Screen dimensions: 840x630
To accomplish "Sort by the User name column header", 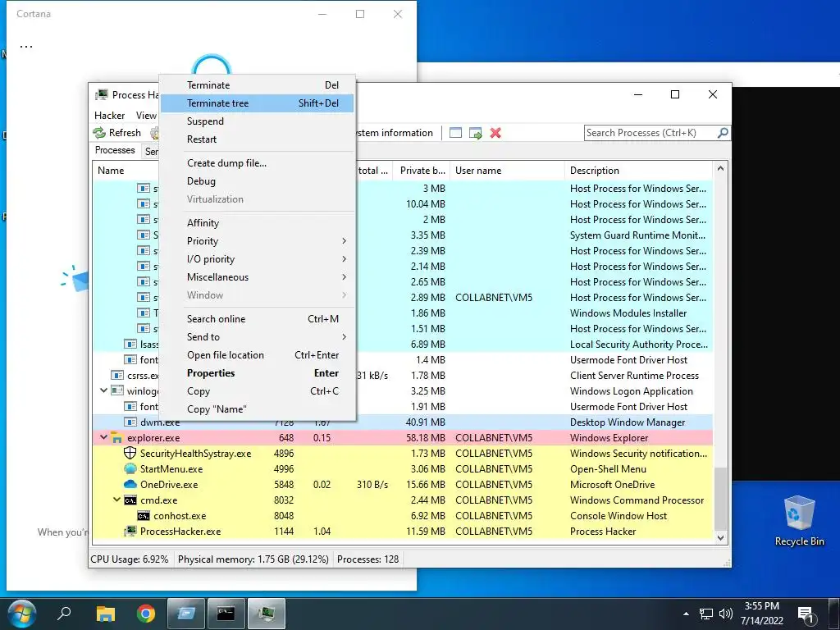I will [507, 171].
